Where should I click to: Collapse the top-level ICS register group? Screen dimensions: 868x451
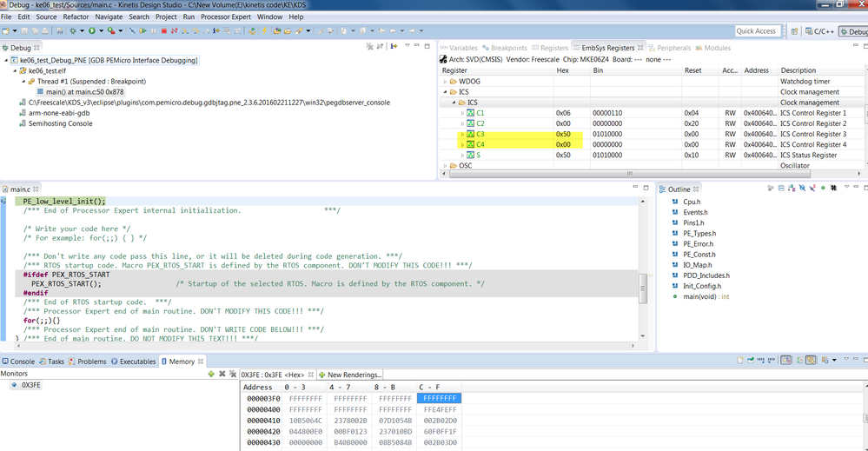coord(445,92)
